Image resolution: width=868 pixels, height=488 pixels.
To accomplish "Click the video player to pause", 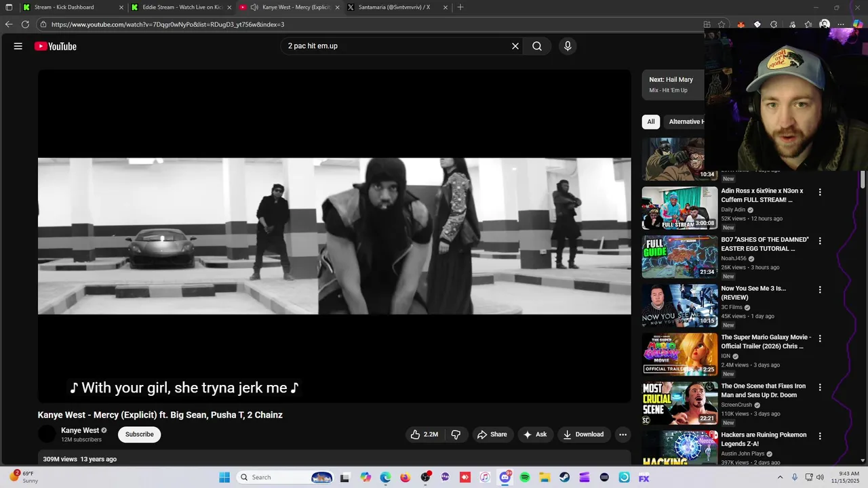I will pos(334,236).
